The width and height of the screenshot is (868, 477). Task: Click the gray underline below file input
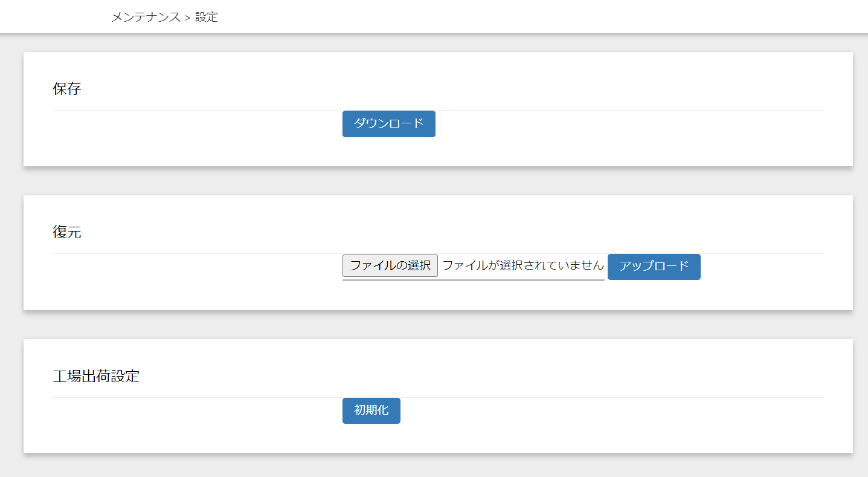click(x=473, y=280)
